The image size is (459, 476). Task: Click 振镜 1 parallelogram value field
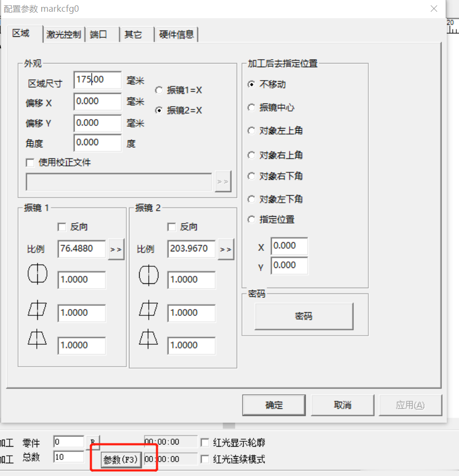tap(82, 313)
